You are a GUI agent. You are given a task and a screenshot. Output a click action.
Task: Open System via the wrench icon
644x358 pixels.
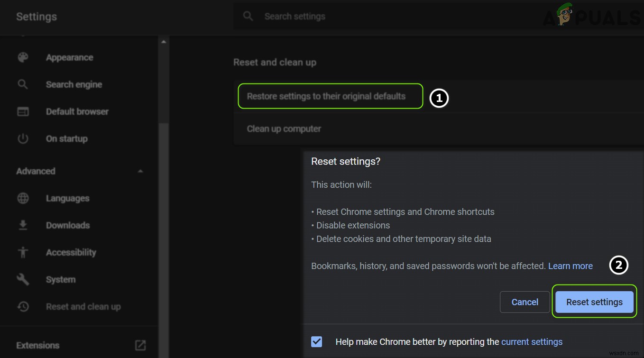tap(23, 279)
